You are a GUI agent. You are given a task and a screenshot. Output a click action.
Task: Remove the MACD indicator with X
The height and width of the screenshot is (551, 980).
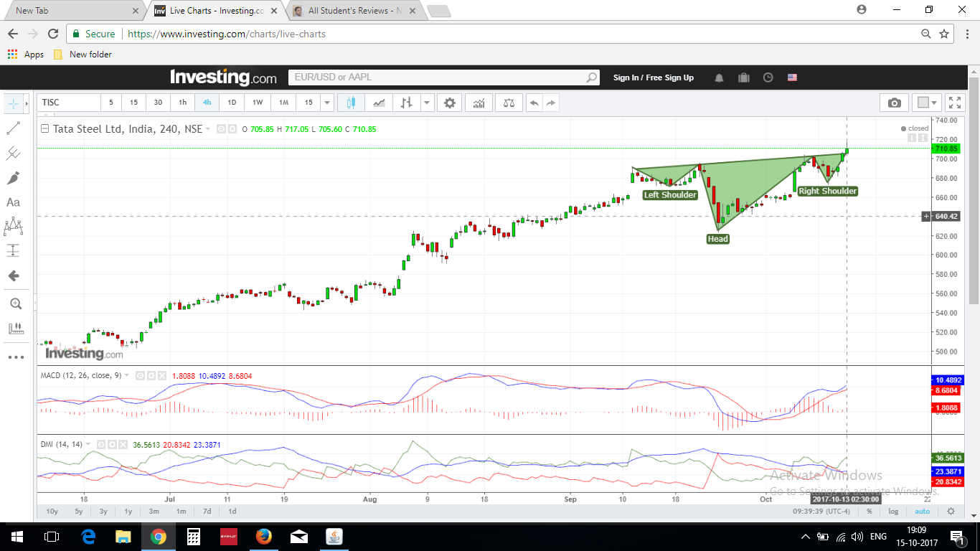click(162, 376)
